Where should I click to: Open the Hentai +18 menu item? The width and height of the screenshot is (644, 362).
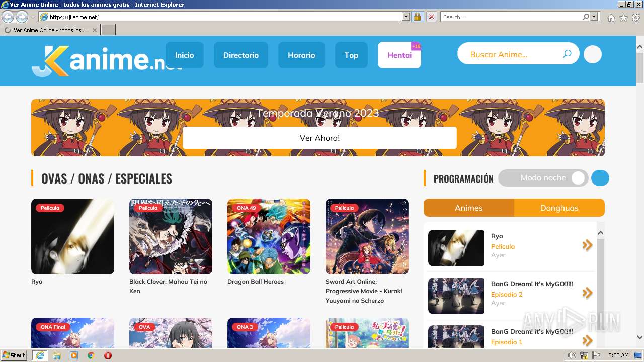click(x=399, y=55)
